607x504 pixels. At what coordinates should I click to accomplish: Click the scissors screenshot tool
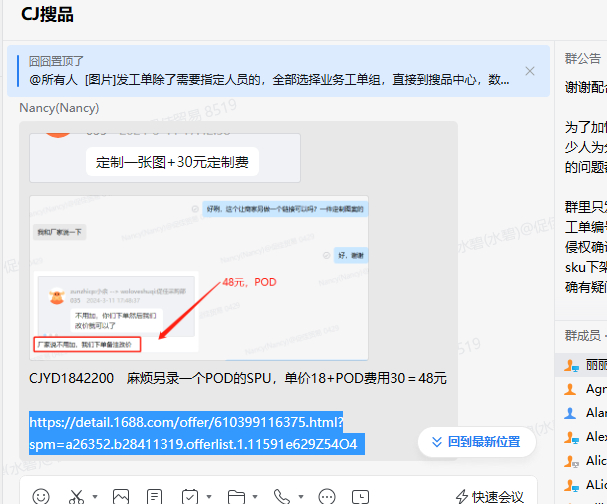[77, 496]
